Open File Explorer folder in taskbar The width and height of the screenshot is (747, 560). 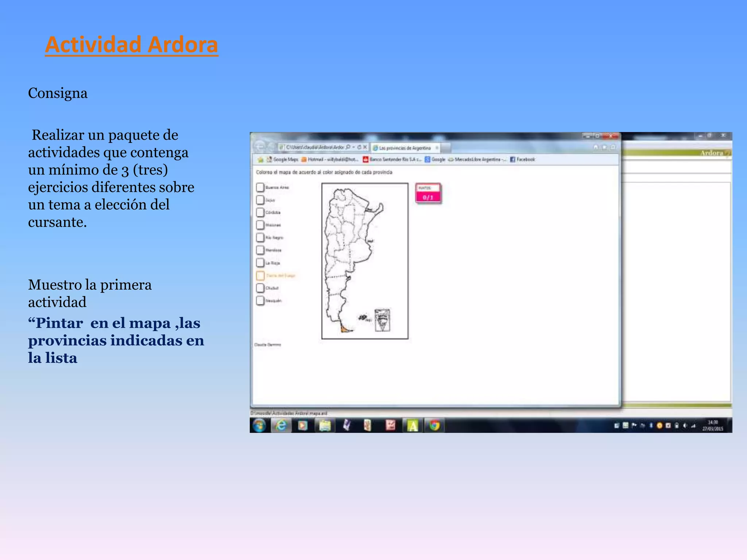(x=325, y=425)
